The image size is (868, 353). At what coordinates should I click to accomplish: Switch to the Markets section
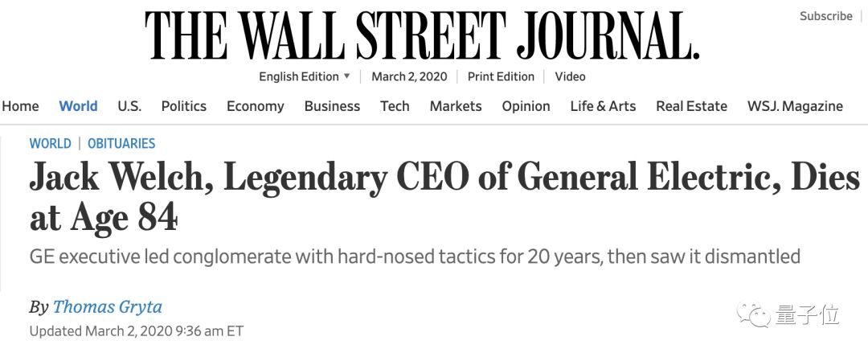[456, 106]
